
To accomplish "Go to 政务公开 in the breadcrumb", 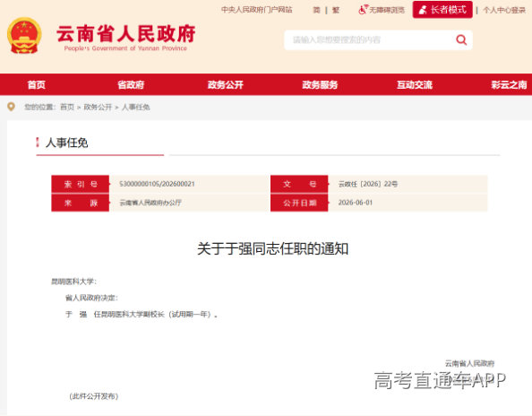I will (x=98, y=108).
